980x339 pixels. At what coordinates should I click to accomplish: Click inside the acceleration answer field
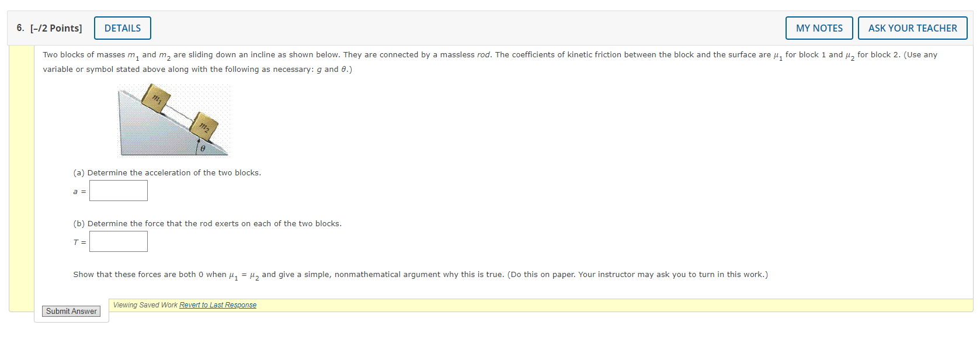pyautogui.click(x=118, y=190)
